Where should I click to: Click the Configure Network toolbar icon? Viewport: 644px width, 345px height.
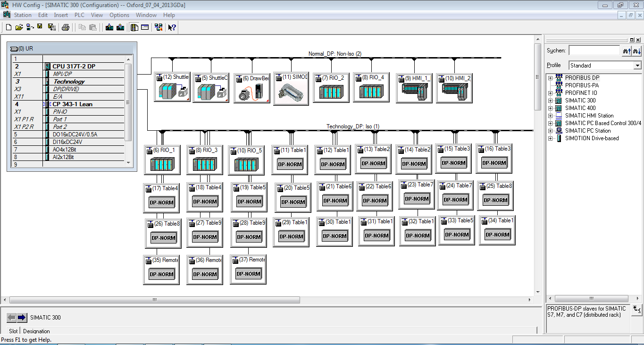(159, 27)
